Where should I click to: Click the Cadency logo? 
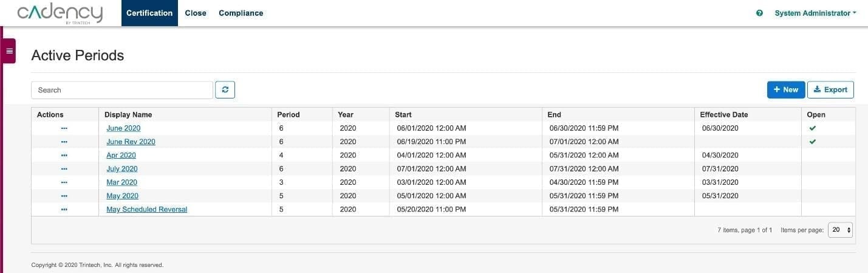pyautogui.click(x=60, y=13)
